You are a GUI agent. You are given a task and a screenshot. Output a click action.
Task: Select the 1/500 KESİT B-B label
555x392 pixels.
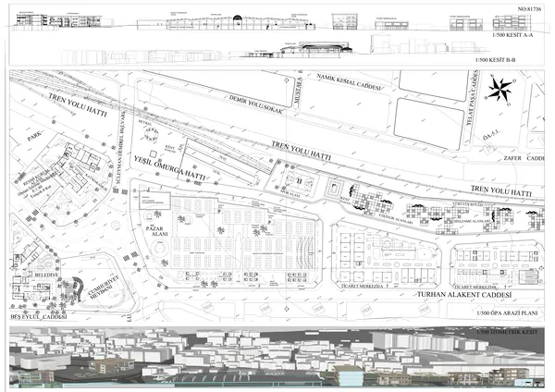(495, 60)
